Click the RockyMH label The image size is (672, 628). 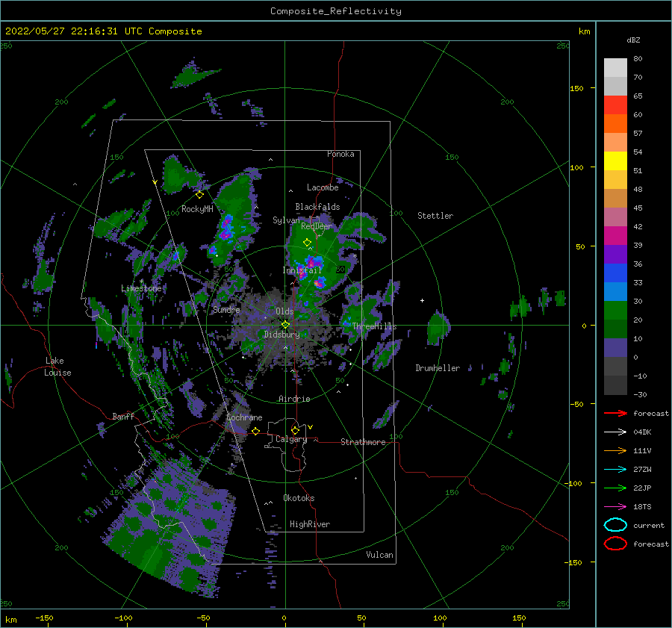[x=197, y=209]
